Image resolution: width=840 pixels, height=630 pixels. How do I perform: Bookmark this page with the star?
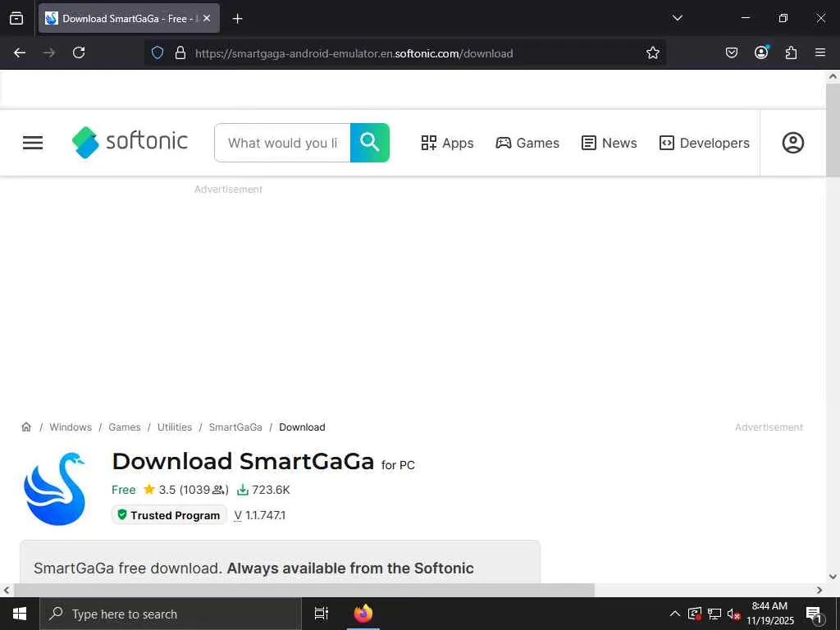pyautogui.click(x=652, y=52)
